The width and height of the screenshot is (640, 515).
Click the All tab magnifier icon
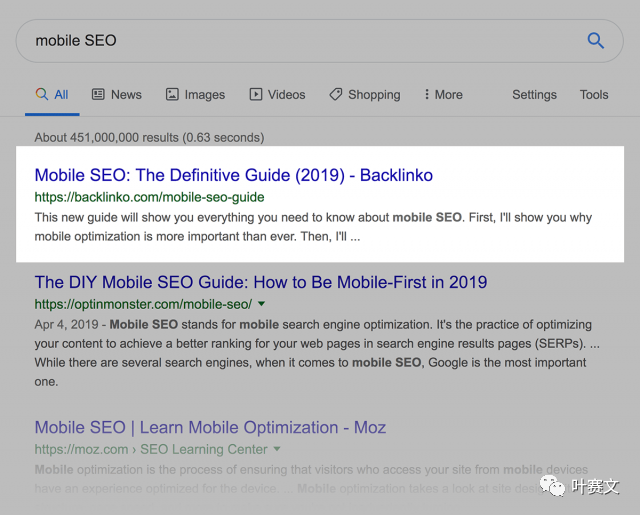coord(41,94)
